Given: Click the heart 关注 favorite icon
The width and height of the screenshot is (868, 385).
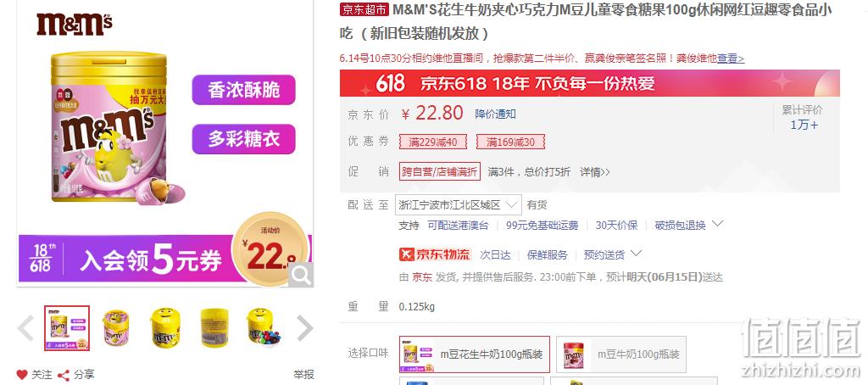Looking at the screenshot, I should [22, 375].
